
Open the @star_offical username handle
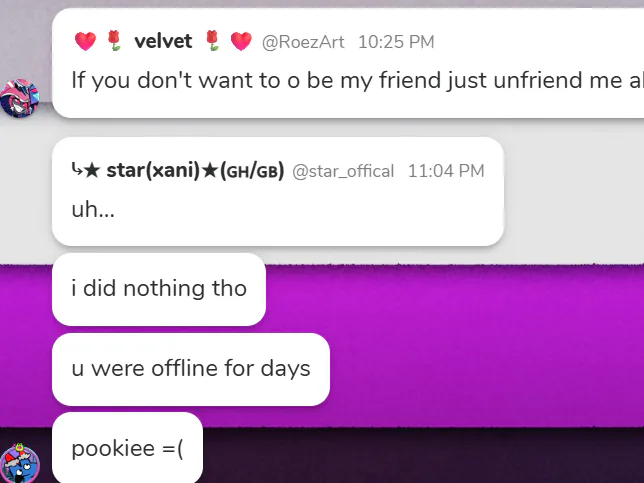coord(343,171)
